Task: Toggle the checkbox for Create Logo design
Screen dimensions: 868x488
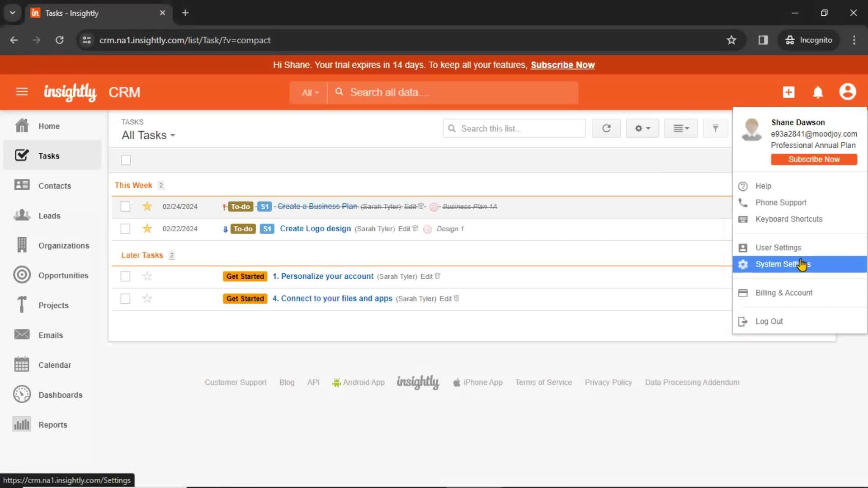Action: click(126, 229)
